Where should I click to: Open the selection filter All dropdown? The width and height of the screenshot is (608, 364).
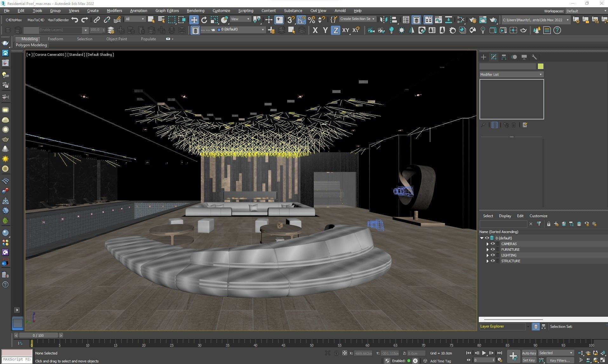click(x=135, y=19)
